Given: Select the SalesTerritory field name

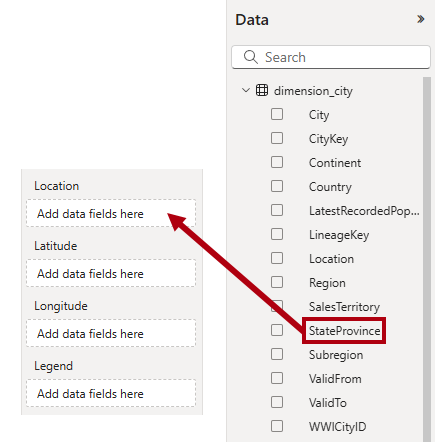Looking at the screenshot, I should pos(344,307).
